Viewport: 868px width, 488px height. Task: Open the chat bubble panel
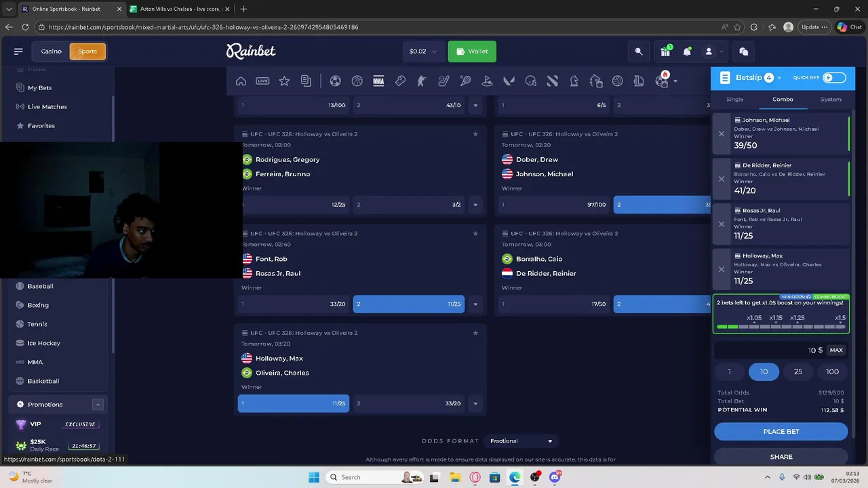click(743, 52)
